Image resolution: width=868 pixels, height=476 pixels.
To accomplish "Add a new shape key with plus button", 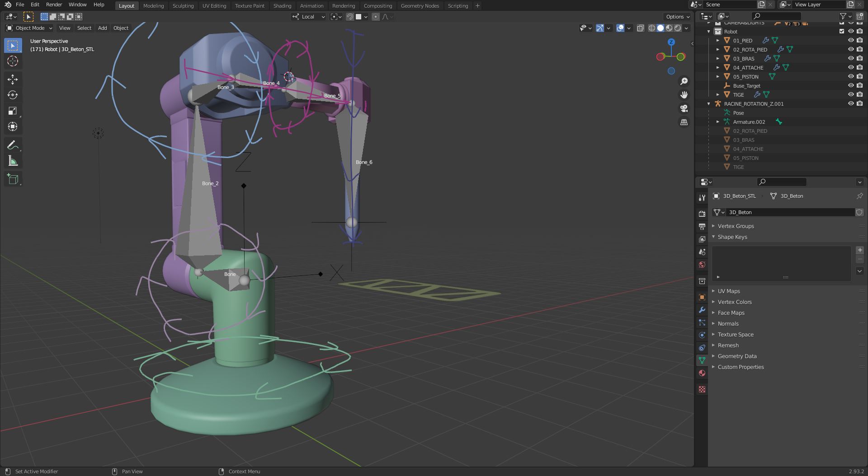I will click(x=859, y=250).
